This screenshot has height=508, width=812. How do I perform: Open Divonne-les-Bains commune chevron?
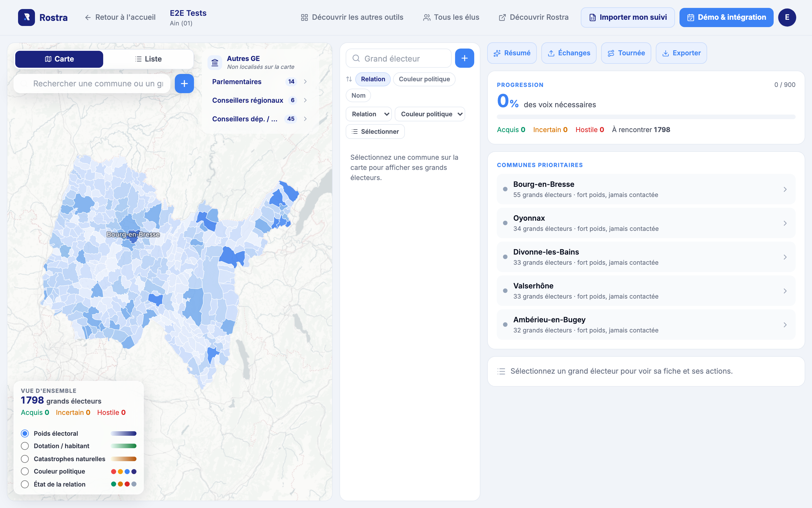click(785, 257)
